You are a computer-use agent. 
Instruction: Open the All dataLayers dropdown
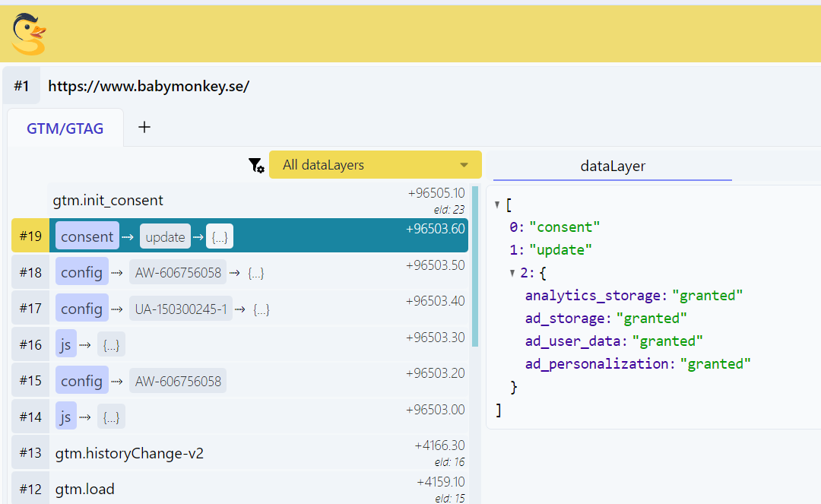click(375, 165)
